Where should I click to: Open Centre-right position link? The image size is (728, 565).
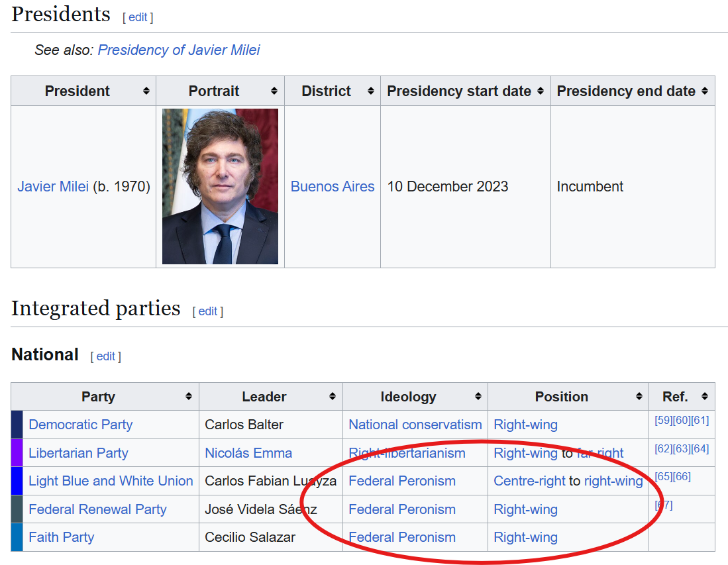point(529,480)
